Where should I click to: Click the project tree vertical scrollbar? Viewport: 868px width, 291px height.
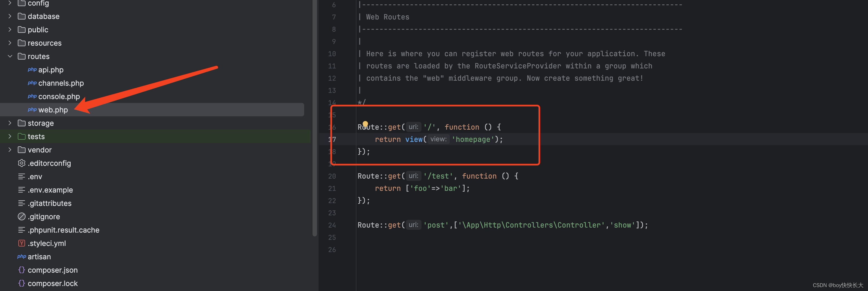click(314, 118)
